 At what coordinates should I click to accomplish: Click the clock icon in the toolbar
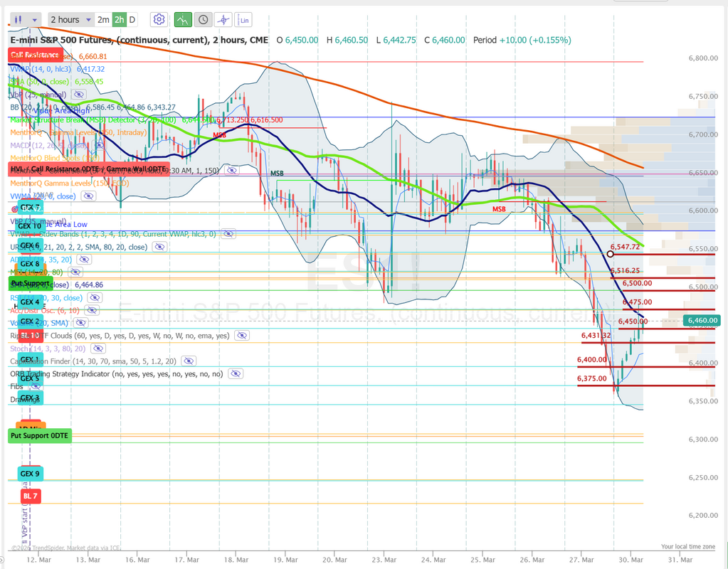tap(203, 19)
